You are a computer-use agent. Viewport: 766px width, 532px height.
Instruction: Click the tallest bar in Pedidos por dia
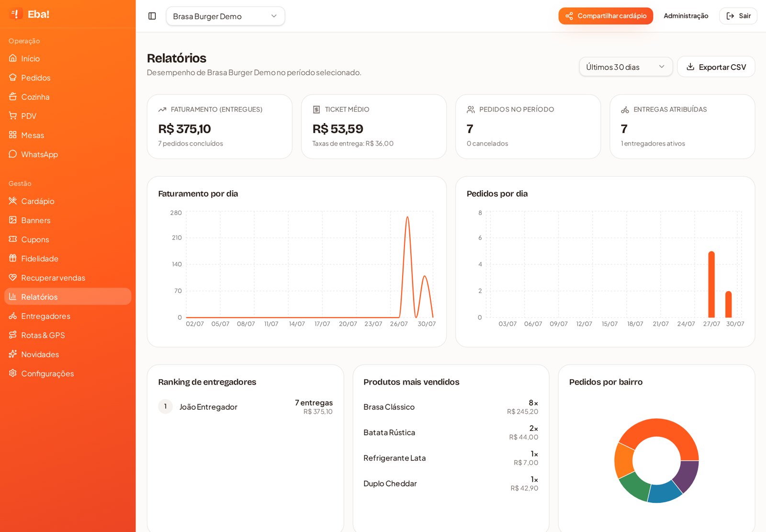[x=711, y=284]
